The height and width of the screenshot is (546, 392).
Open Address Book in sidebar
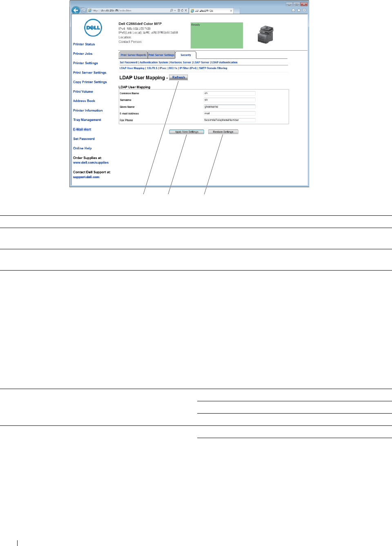click(84, 101)
